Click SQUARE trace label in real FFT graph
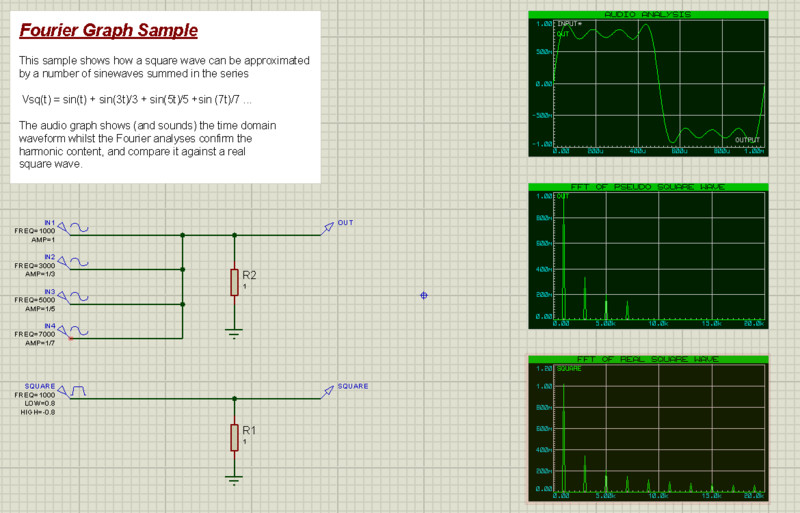Image resolution: width=800 pixels, height=513 pixels. click(x=570, y=369)
